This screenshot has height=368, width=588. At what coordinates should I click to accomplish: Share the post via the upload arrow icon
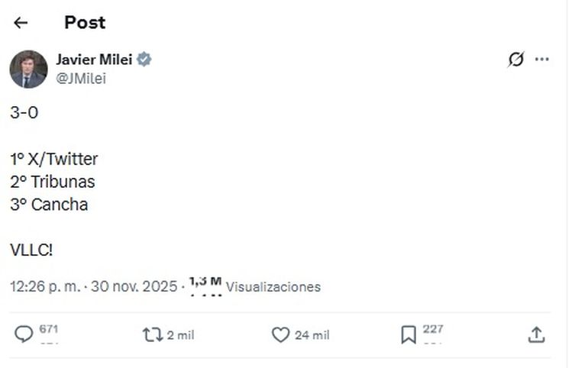click(536, 334)
